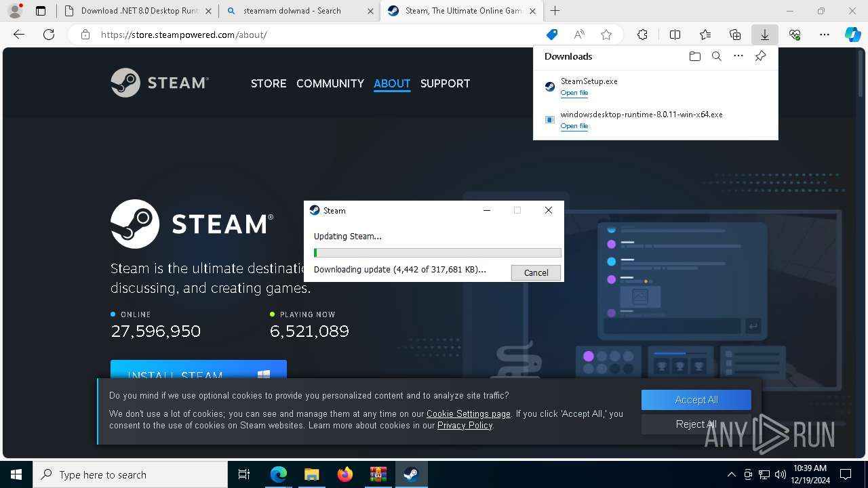Switch to steamam dolwnad Search tab

[x=299, y=11]
